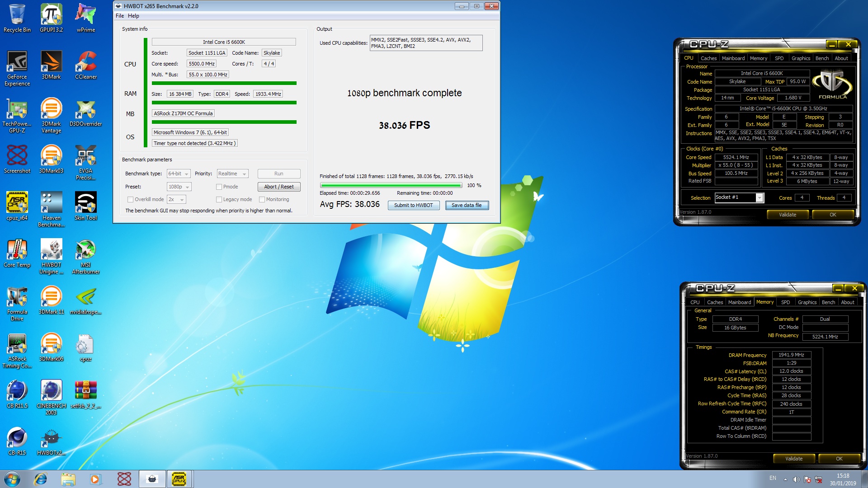Screen dimensions: 868x488
Task: Launch the 3DMark desktop shortcut
Action: point(51,65)
